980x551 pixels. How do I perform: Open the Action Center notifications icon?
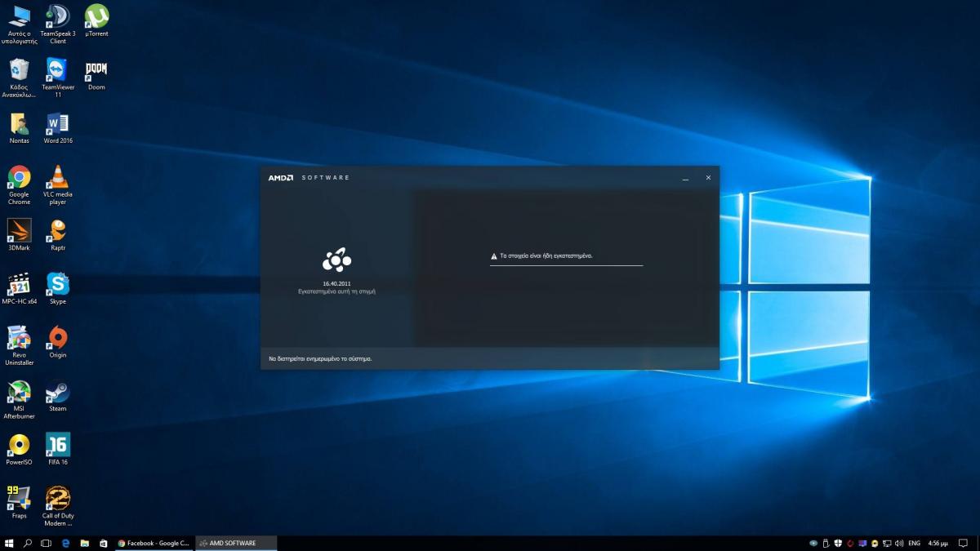coord(964,543)
